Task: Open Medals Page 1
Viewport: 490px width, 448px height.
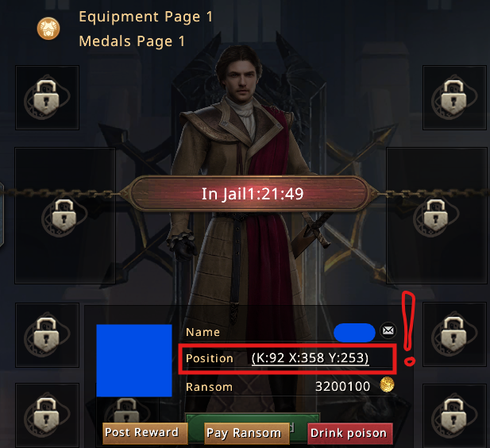Action: coord(132,41)
